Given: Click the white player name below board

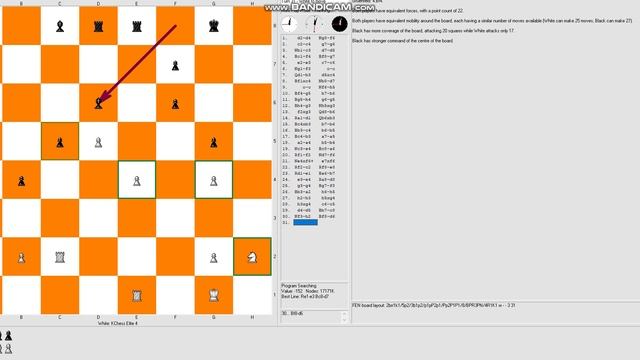Looking at the screenshot, I should click(x=118, y=323).
